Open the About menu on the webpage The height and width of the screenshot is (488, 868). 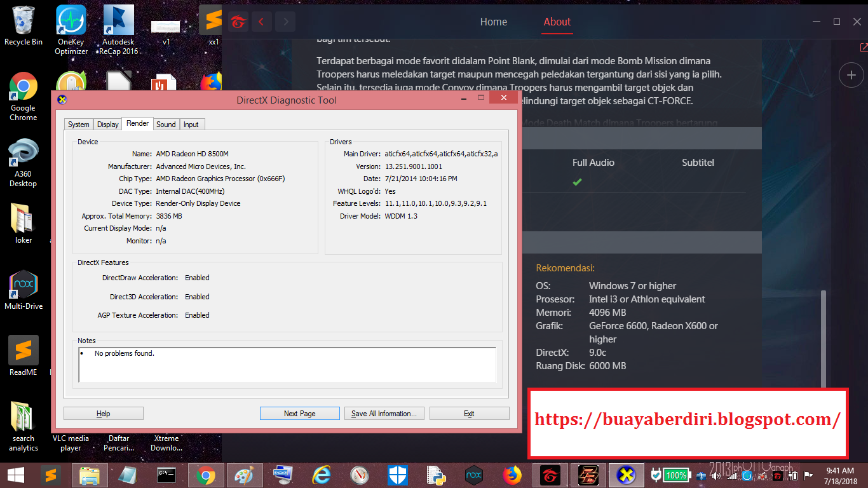coord(557,22)
